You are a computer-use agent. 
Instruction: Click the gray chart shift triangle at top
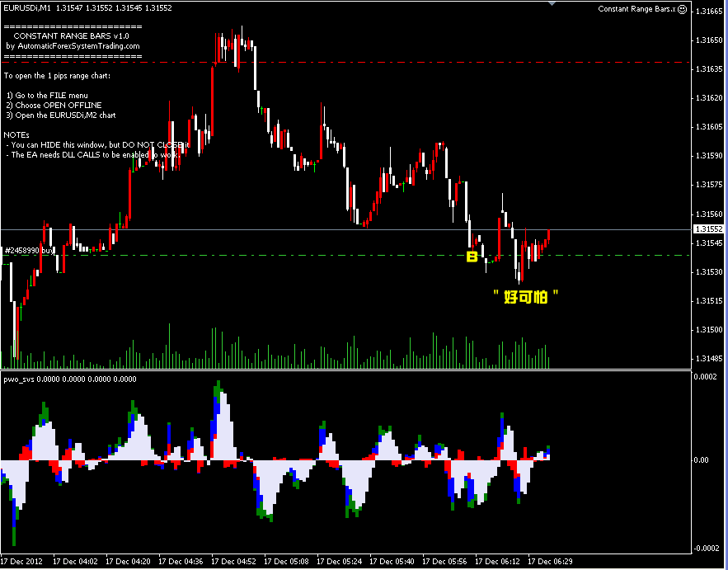pyautogui.click(x=552, y=3)
